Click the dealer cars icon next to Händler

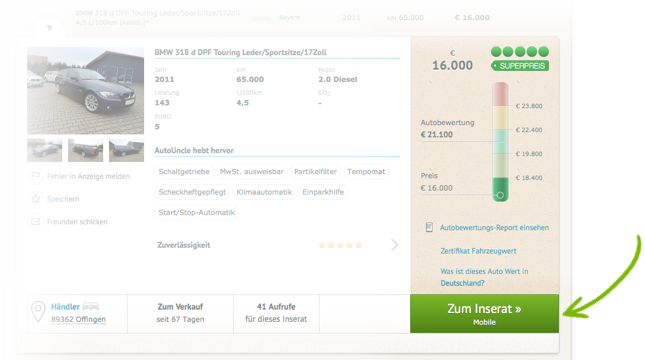pyautogui.click(x=91, y=307)
